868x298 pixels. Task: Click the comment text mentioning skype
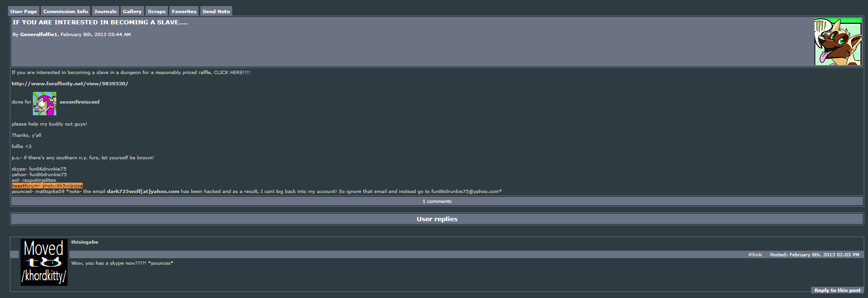point(122,263)
